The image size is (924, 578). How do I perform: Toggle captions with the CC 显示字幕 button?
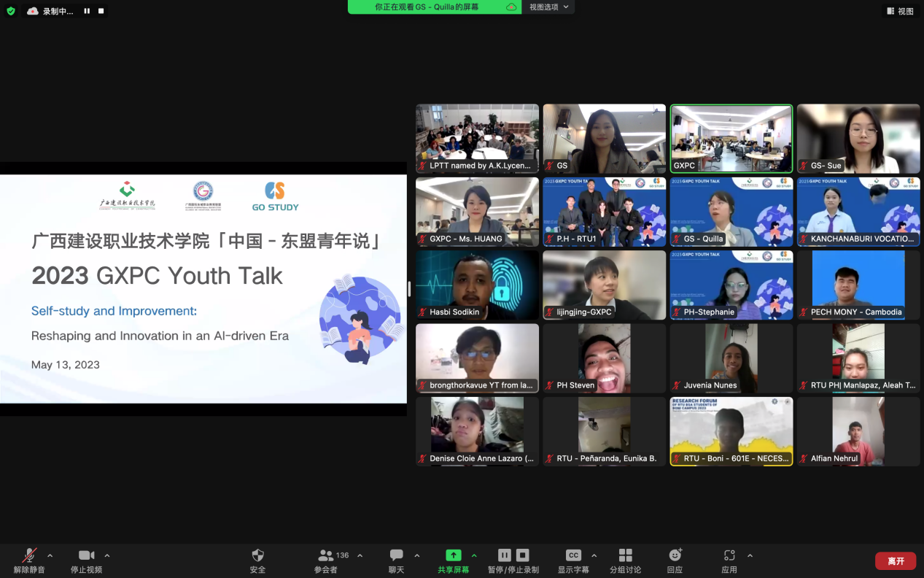tap(573, 556)
